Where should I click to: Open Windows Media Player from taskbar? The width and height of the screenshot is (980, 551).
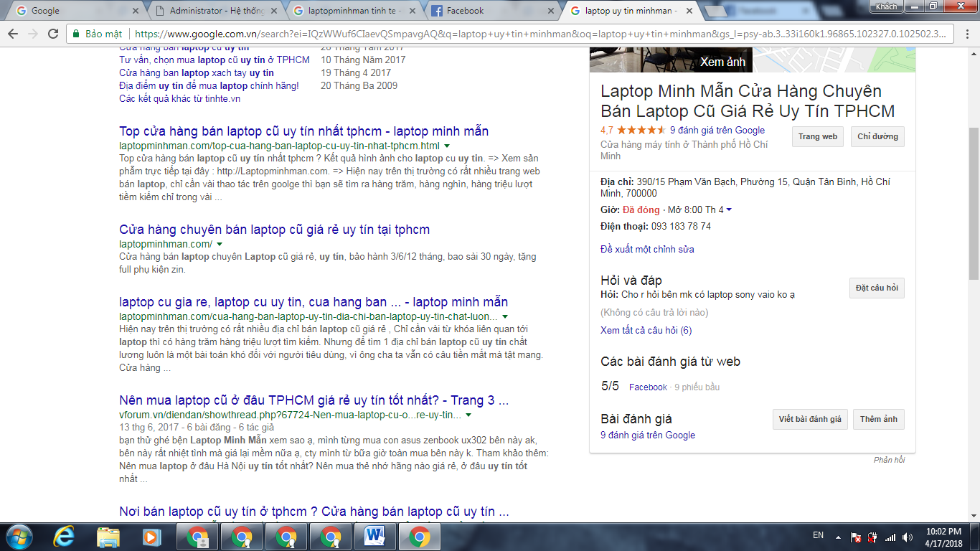click(x=151, y=537)
